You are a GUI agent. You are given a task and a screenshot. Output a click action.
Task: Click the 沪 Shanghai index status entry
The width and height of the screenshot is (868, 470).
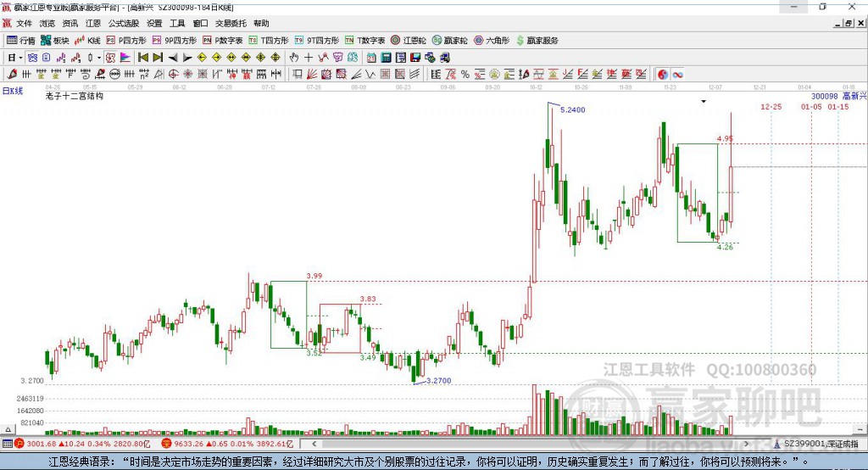pyautogui.click(x=83, y=444)
